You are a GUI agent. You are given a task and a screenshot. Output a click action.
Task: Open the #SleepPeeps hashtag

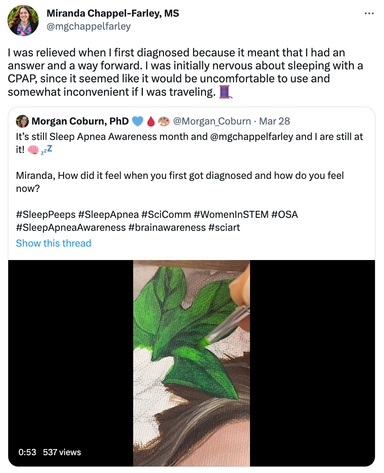click(46, 214)
